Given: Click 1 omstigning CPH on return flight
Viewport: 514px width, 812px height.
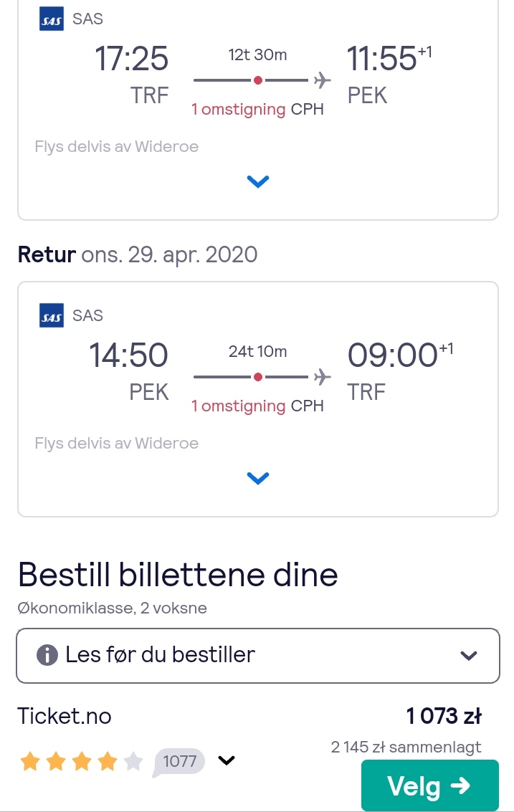Looking at the screenshot, I should point(257,406).
